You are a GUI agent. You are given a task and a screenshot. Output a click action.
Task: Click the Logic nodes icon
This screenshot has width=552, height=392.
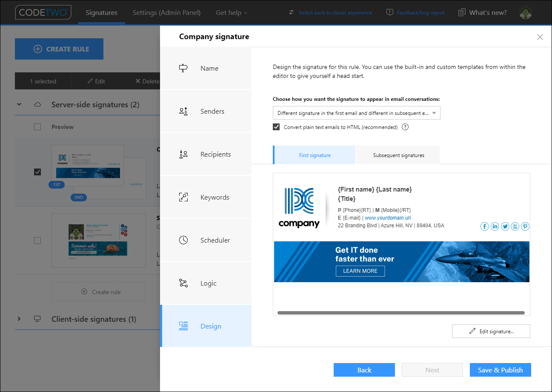coord(183,283)
